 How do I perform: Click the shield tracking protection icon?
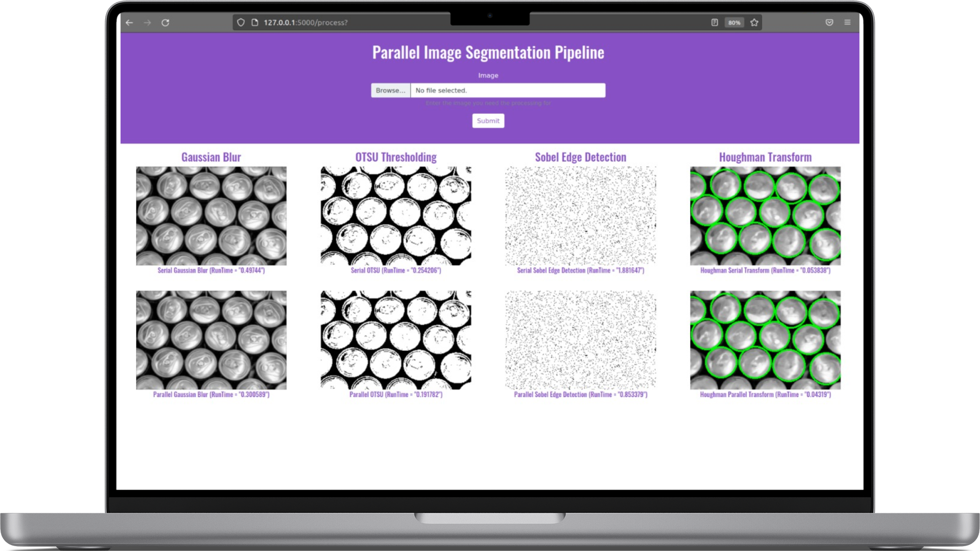(241, 23)
